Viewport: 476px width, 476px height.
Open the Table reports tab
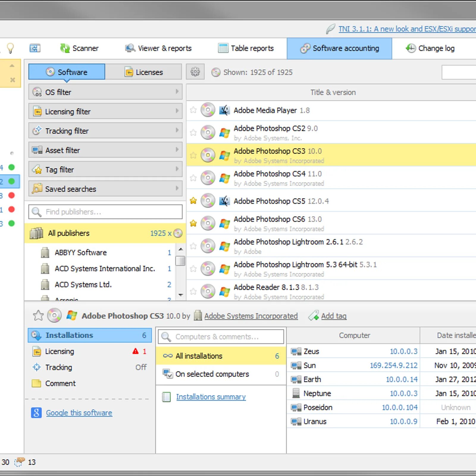point(246,48)
